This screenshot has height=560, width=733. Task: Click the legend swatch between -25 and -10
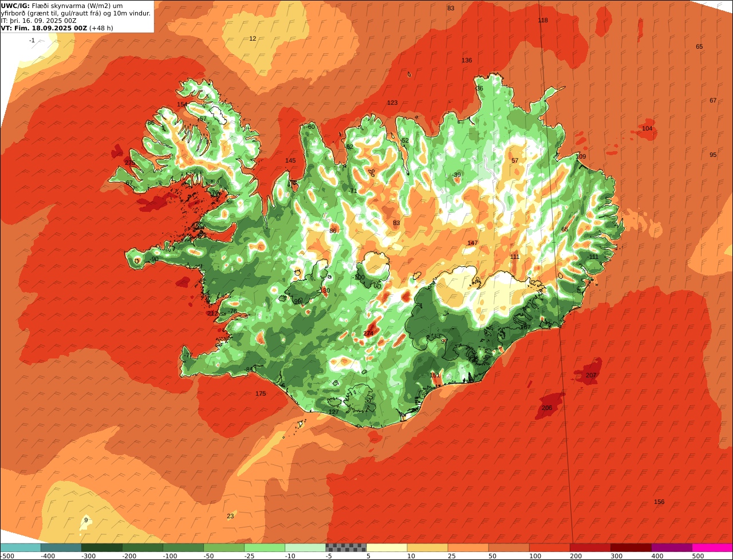[265, 547]
